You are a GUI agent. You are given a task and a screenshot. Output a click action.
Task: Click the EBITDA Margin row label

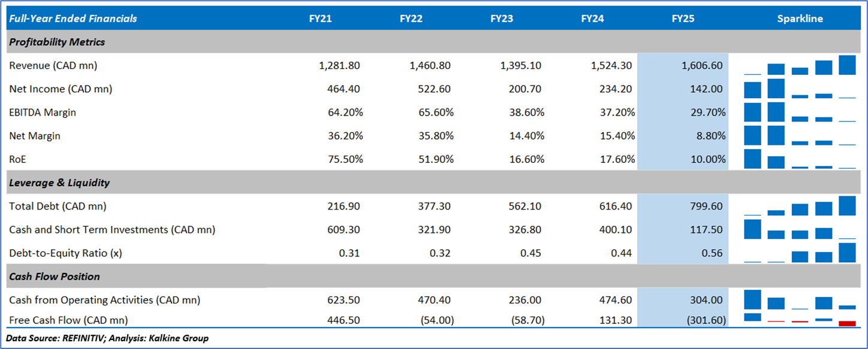(43, 113)
